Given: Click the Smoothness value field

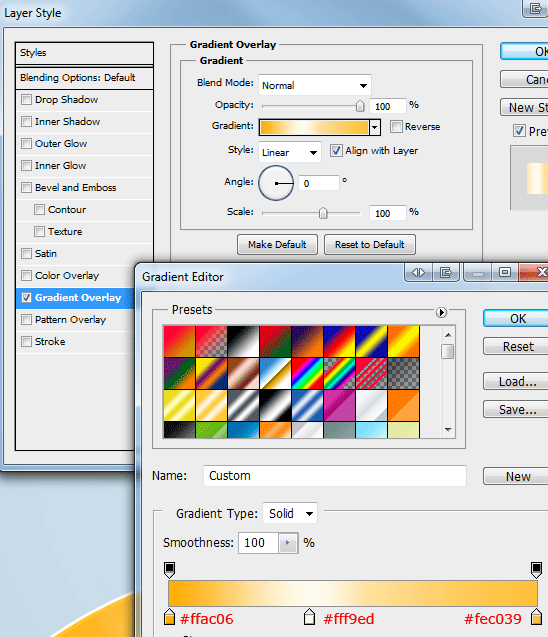Looking at the screenshot, I should (258, 543).
